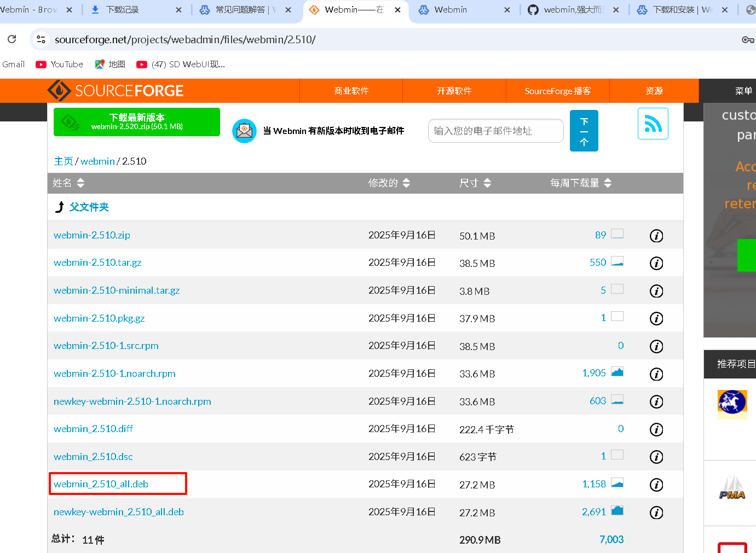Image resolution: width=756 pixels, height=553 pixels.
Task: Reload the page with refresh icon
Action: coord(12,39)
